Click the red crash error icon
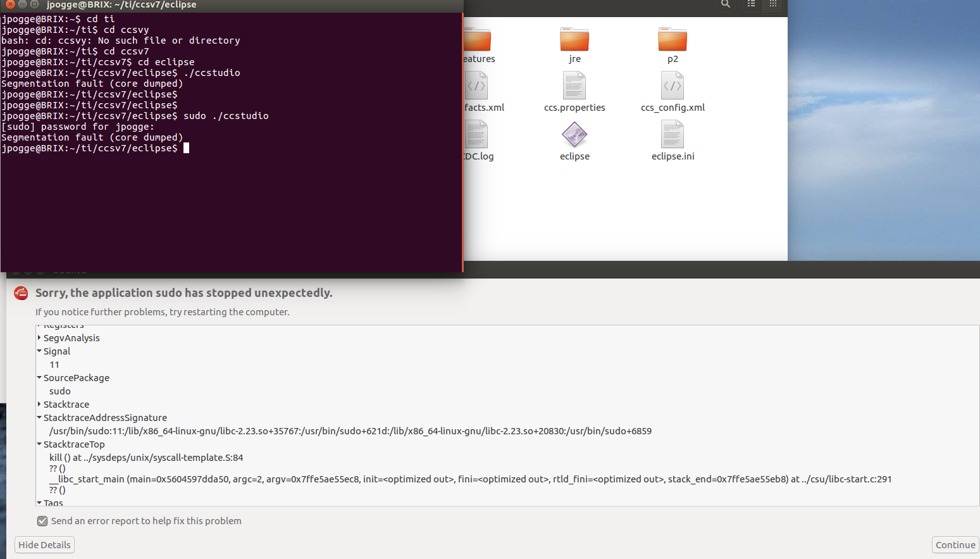This screenshot has width=980, height=559. pyautogui.click(x=22, y=293)
